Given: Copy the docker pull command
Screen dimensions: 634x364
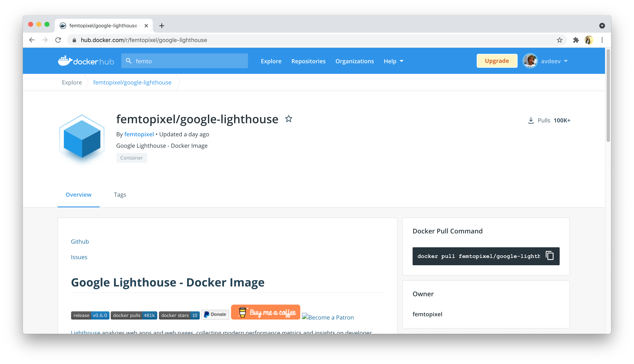Looking at the screenshot, I should [x=549, y=256].
